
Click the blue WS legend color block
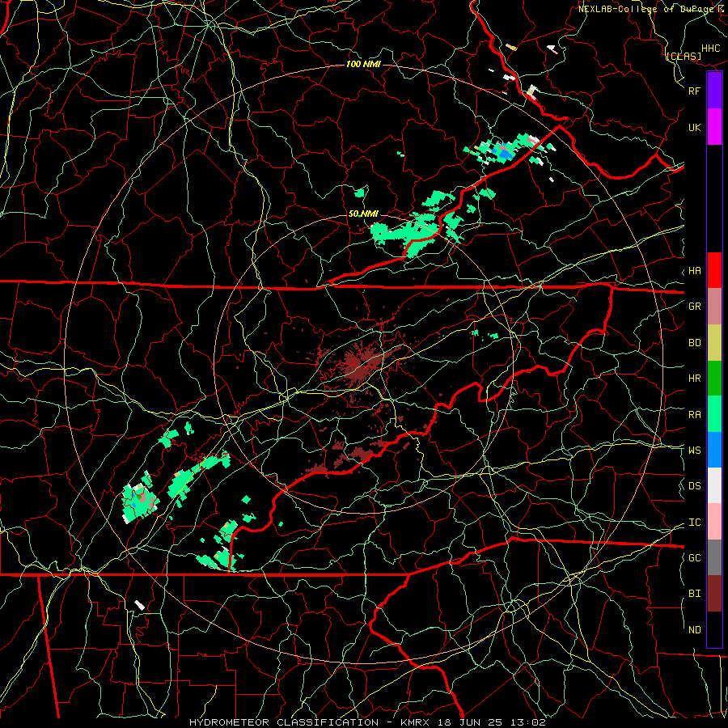(714, 450)
